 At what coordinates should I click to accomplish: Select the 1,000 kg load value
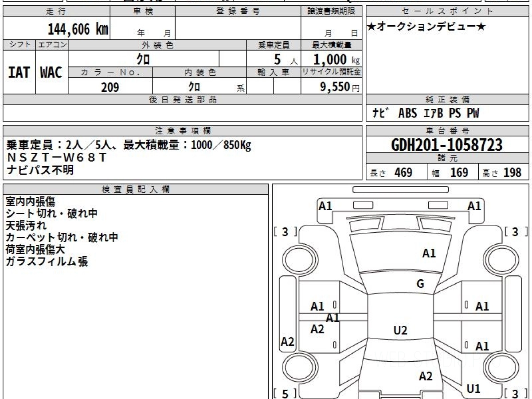pyautogui.click(x=337, y=59)
